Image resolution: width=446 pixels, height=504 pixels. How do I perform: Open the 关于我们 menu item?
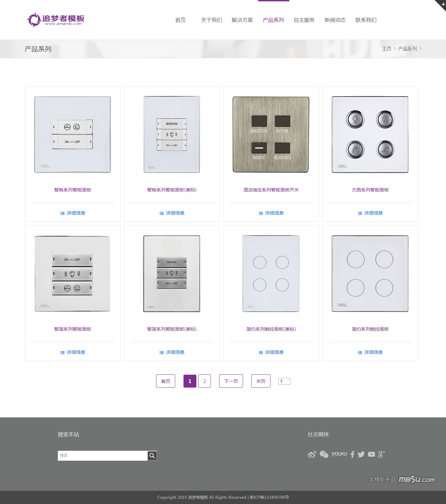click(x=211, y=20)
